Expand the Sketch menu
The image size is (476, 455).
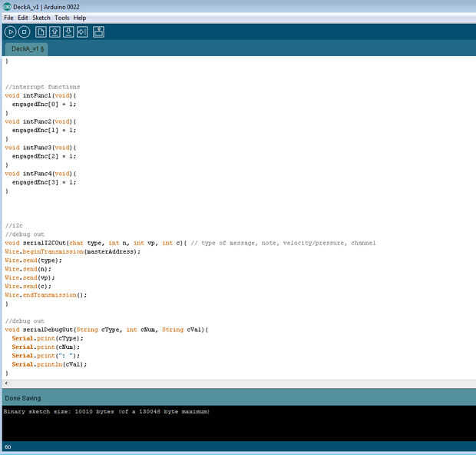pyautogui.click(x=41, y=18)
